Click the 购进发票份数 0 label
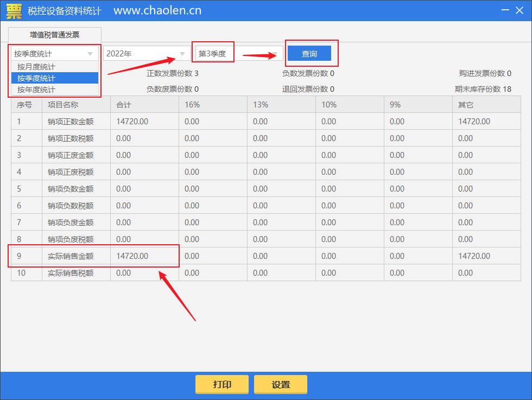The image size is (532, 400). point(485,73)
